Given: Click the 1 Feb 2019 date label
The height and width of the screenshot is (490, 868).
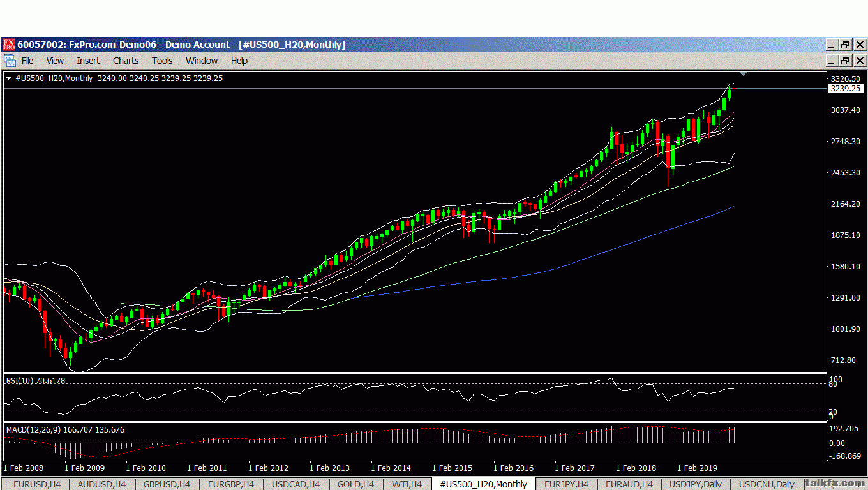Looking at the screenshot, I should coord(698,468).
